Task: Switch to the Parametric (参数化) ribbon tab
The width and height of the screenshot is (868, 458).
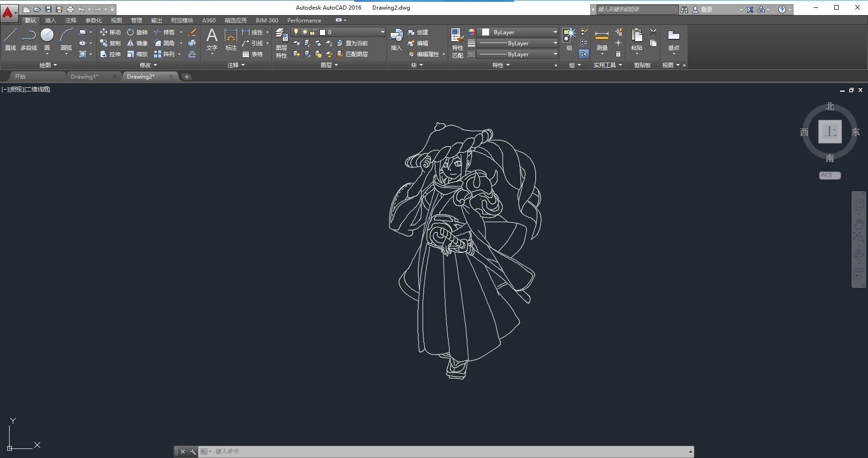Action: click(94, 20)
